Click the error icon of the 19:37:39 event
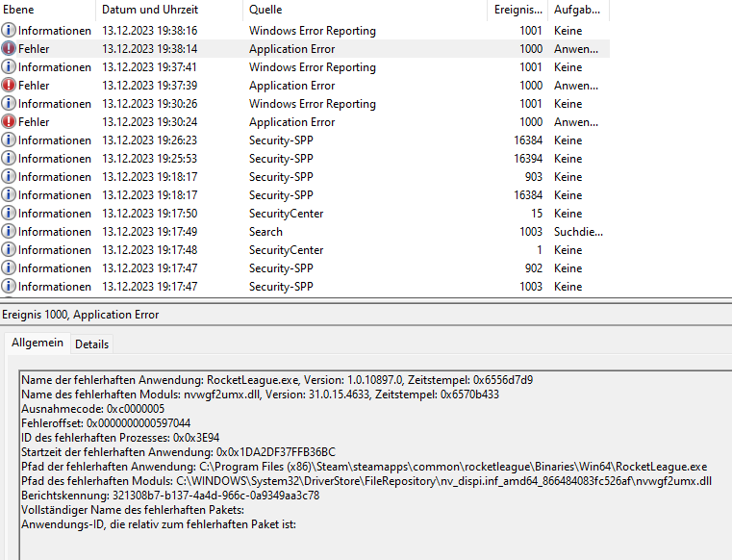The height and width of the screenshot is (560, 732). [9, 85]
